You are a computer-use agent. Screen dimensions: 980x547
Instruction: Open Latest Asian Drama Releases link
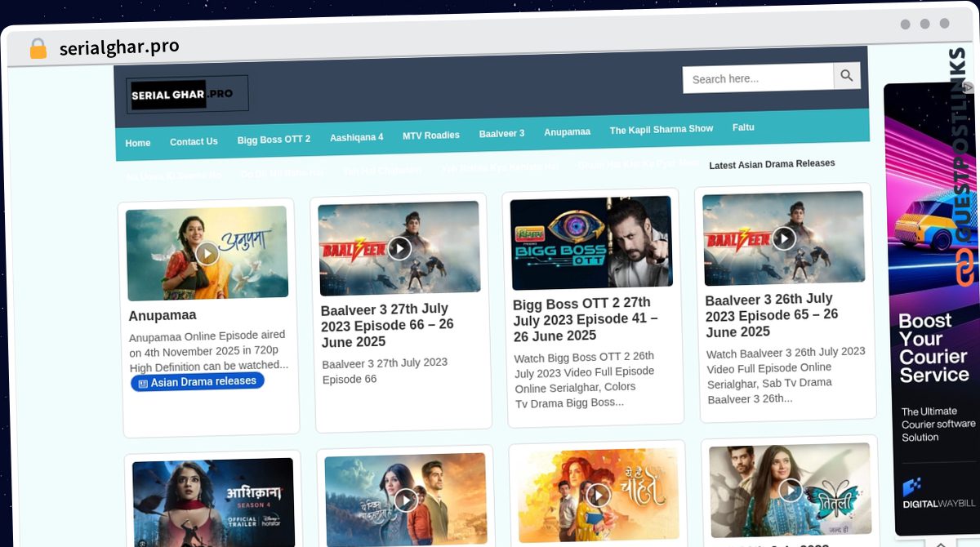click(x=772, y=164)
